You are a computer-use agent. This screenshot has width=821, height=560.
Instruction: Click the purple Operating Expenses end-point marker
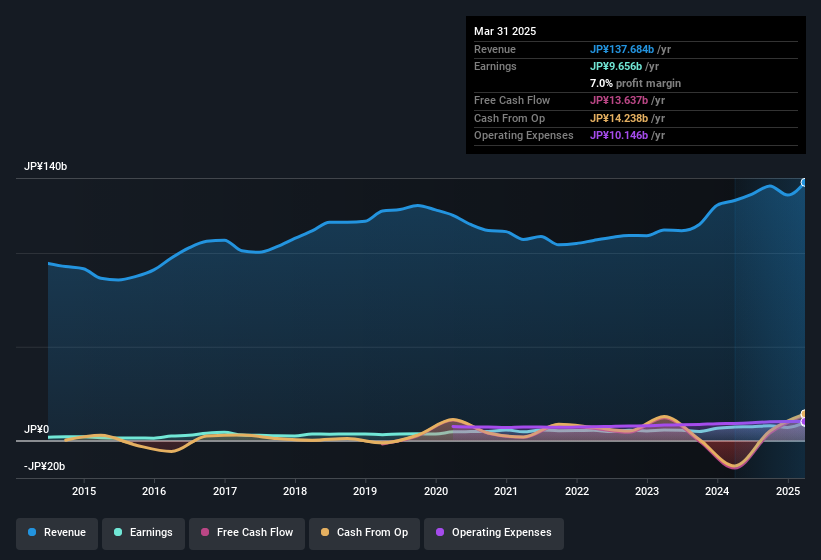805,422
